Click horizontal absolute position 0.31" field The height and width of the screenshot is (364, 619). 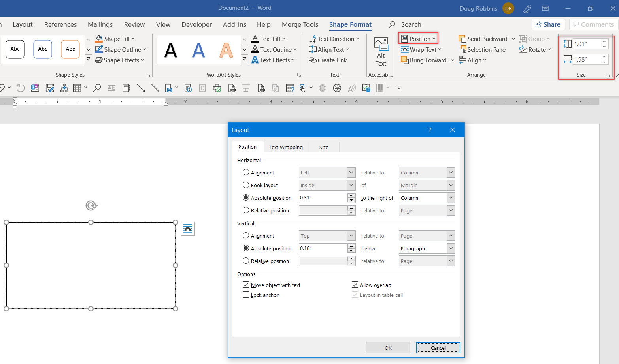(x=323, y=198)
